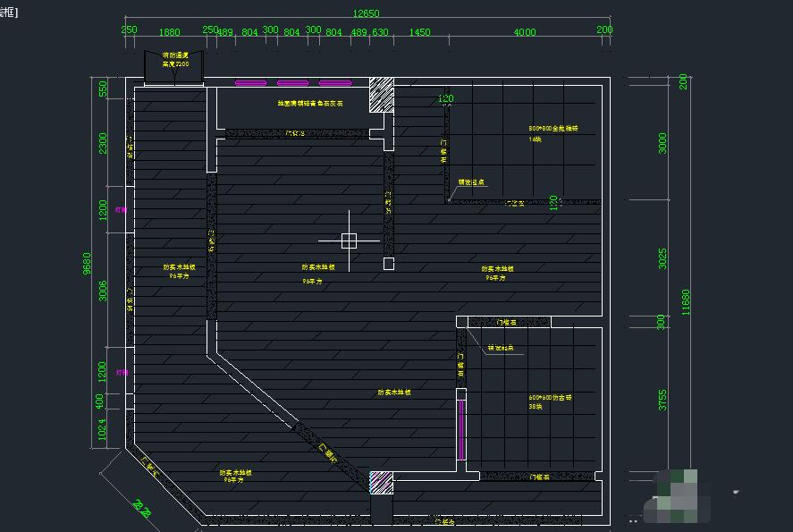This screenshot has height=532, width=793.
Task: Select the 11680 overall dimension text
Action: [x=686, y=302]
